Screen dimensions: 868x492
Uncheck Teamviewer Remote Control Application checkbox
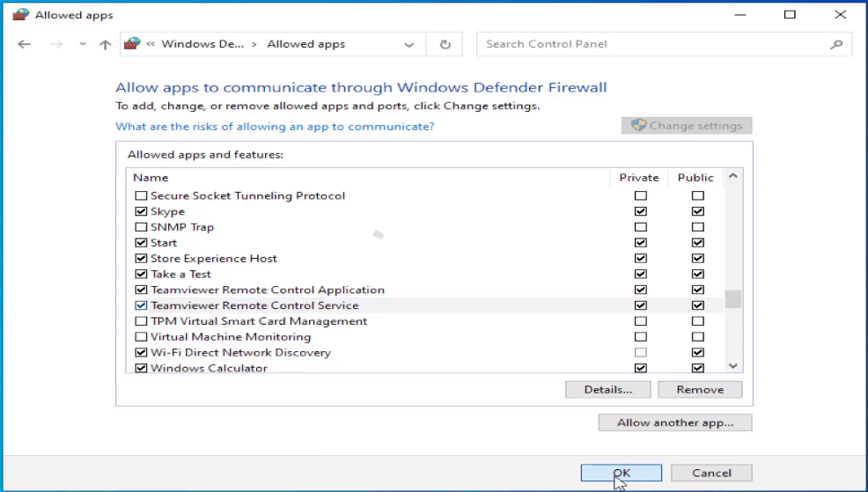click(x=141, y=290)
